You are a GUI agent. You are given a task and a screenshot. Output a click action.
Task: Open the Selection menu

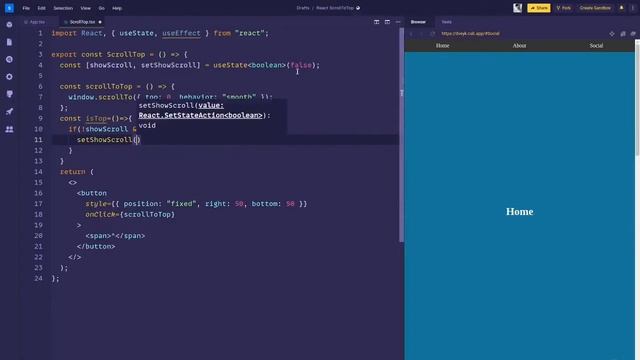63,8
